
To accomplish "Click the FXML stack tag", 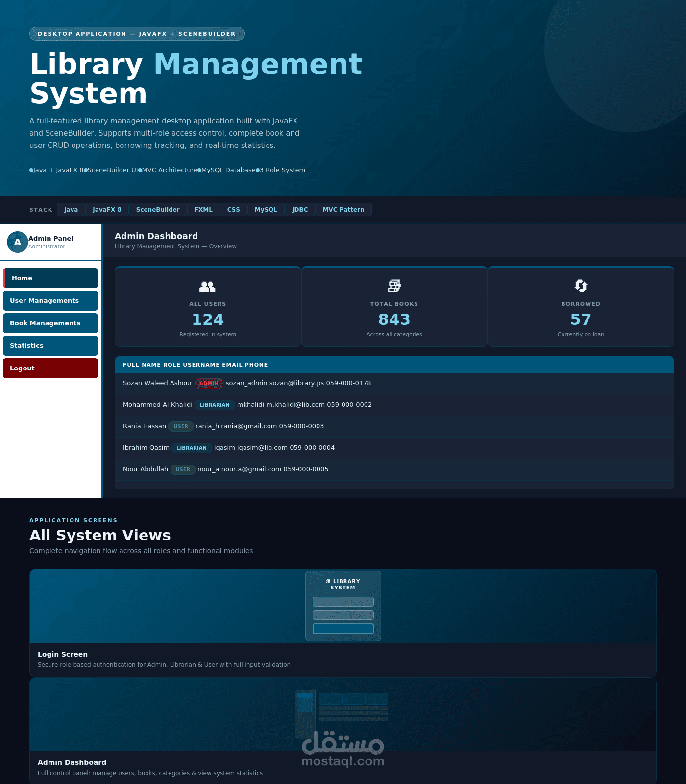I will (203, 209).
